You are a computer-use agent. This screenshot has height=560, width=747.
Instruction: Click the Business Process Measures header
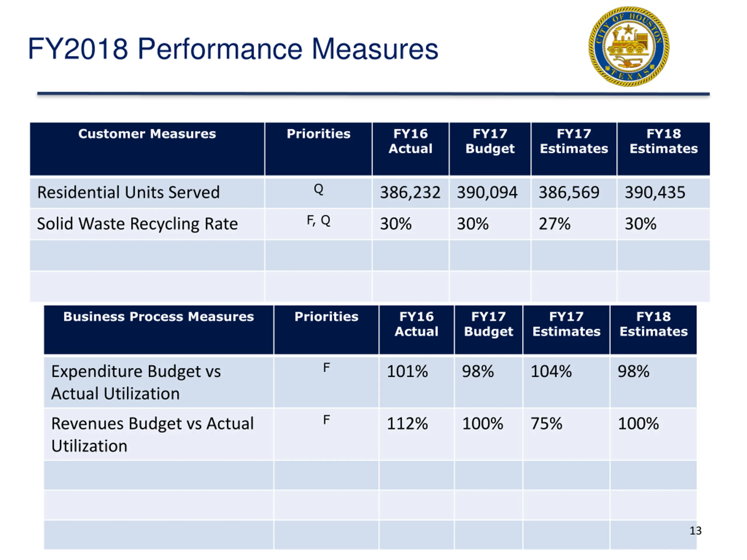coord(158,330)
